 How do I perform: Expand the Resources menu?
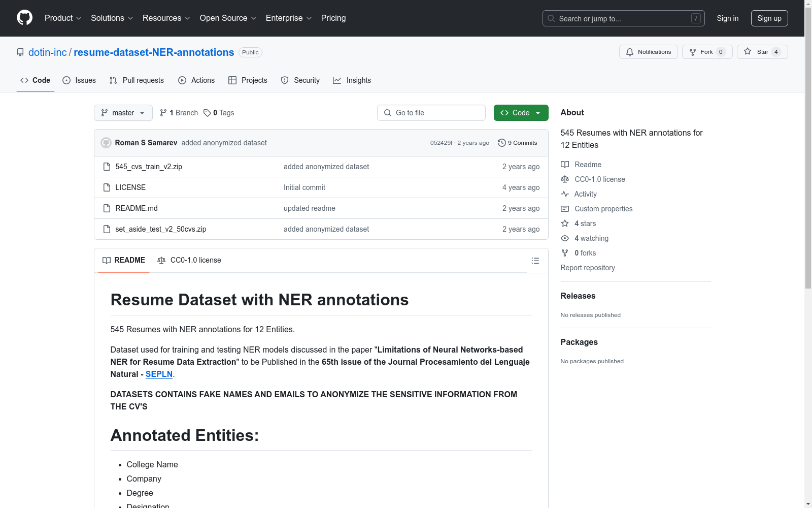(x=166, y=18)
